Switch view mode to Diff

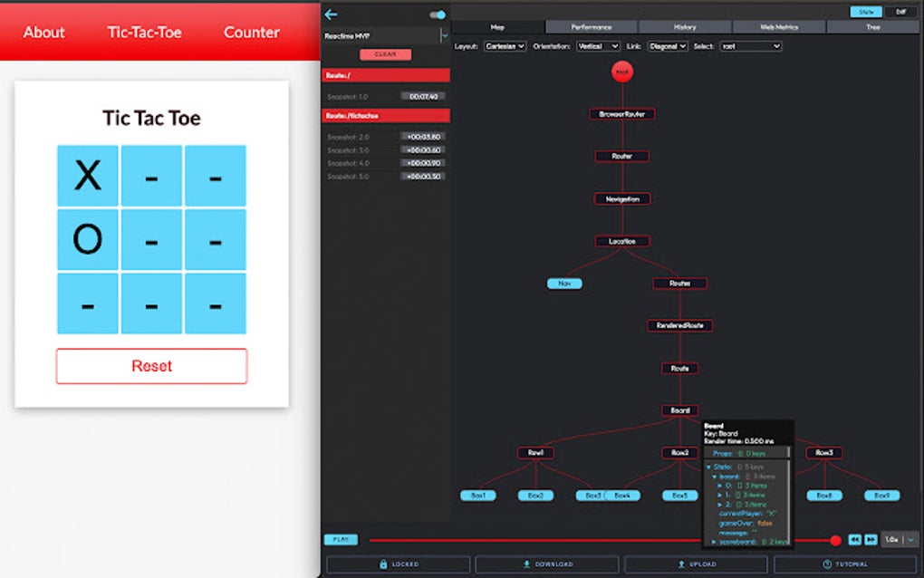(x=900, y=12)
